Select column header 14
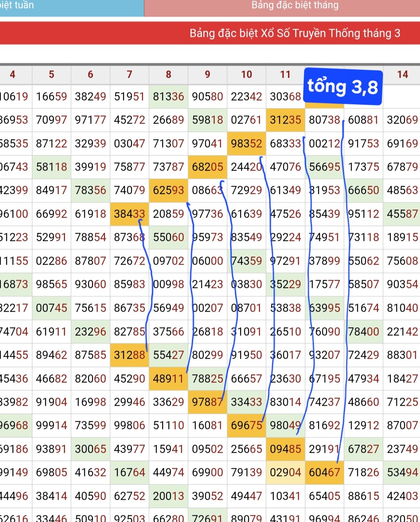This screenshot has height=522, width=420. coord(402,74)
